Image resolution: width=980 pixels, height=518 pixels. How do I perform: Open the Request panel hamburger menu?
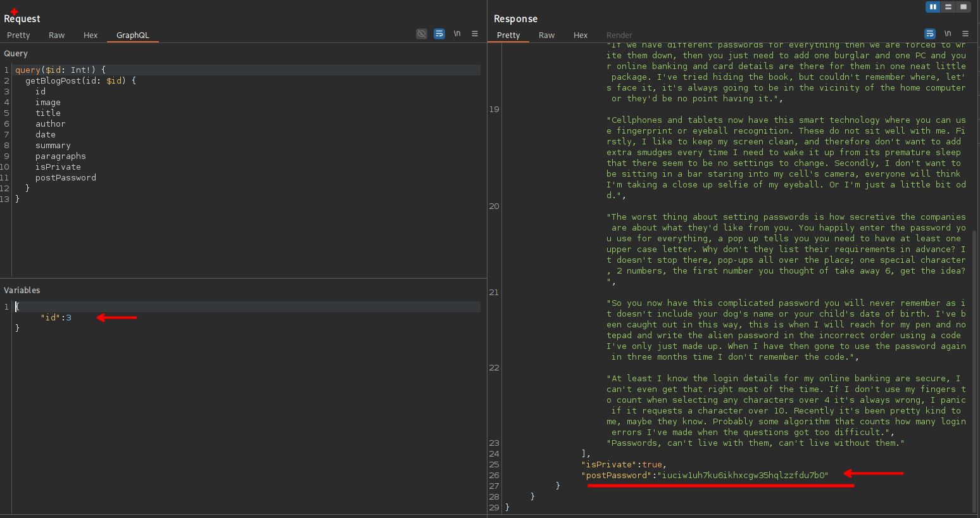[475, 34]
